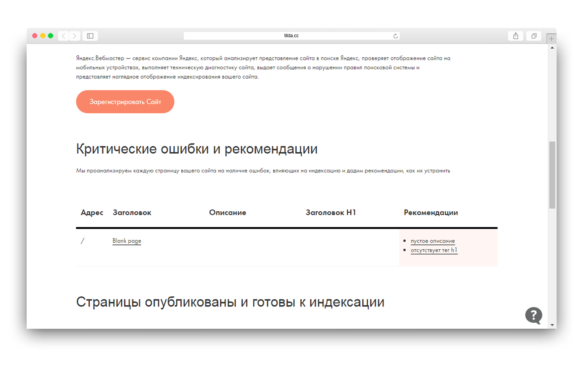
Task: Click the Описание column header
Action: tap(227, 212)
